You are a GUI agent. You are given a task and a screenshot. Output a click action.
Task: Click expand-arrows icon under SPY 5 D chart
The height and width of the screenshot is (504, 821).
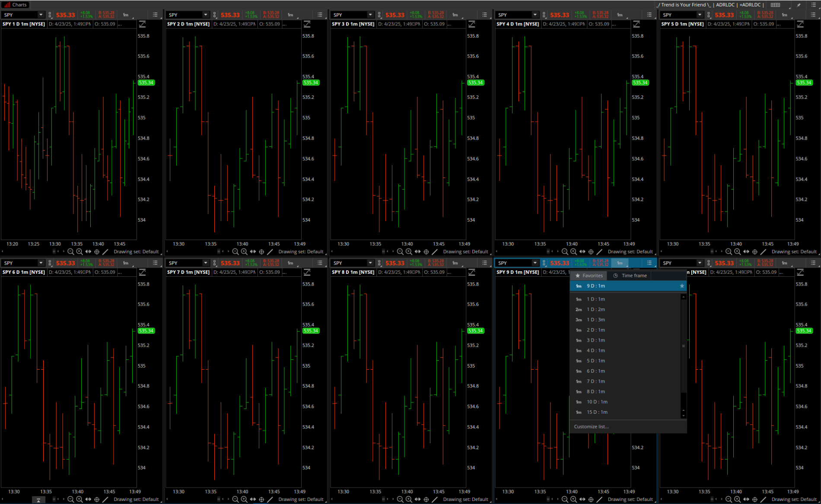tap(746, 252)
